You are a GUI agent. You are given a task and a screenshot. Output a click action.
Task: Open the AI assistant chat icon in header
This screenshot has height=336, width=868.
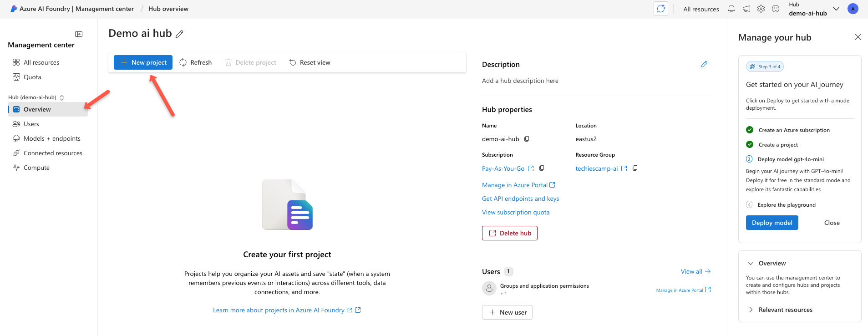point(661,9)
